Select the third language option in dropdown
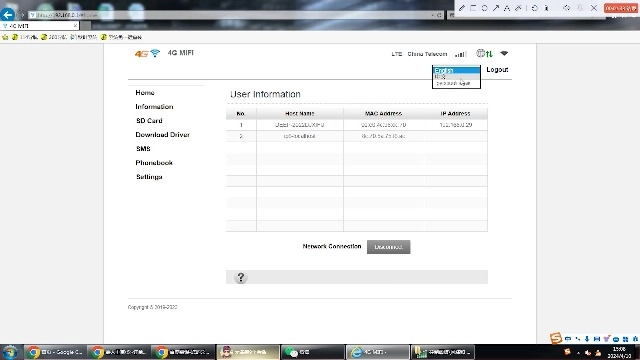Image resolution: width=640 pixels, height=360 pixels. pos(456,83)
